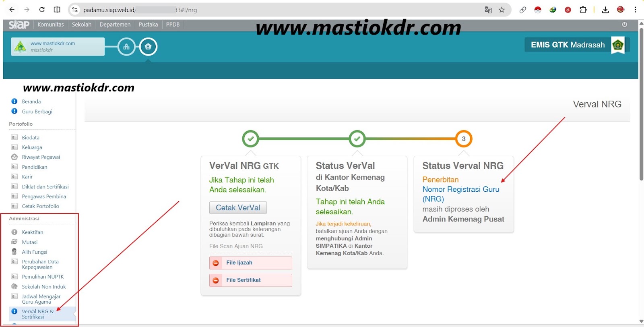Click the Cetak VerVal button
644x327 pixels.
[x=238, y=208]
